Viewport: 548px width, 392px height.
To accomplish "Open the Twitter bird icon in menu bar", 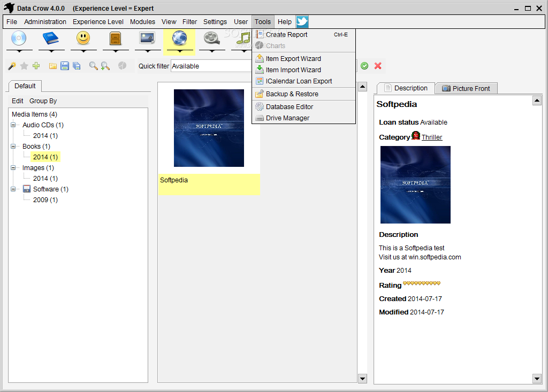I will click(302, 22).
